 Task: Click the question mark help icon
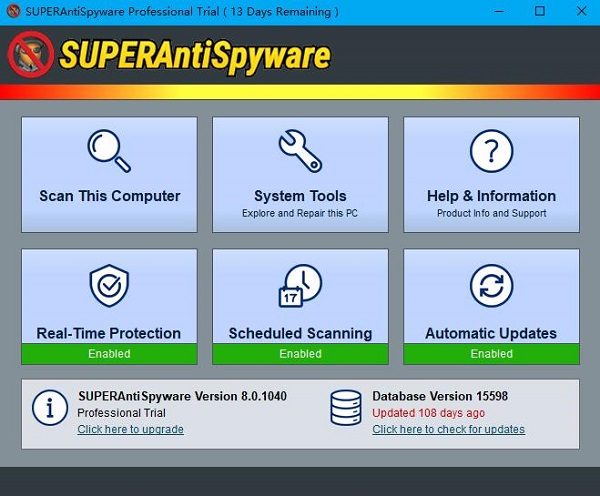click(491, 151)
